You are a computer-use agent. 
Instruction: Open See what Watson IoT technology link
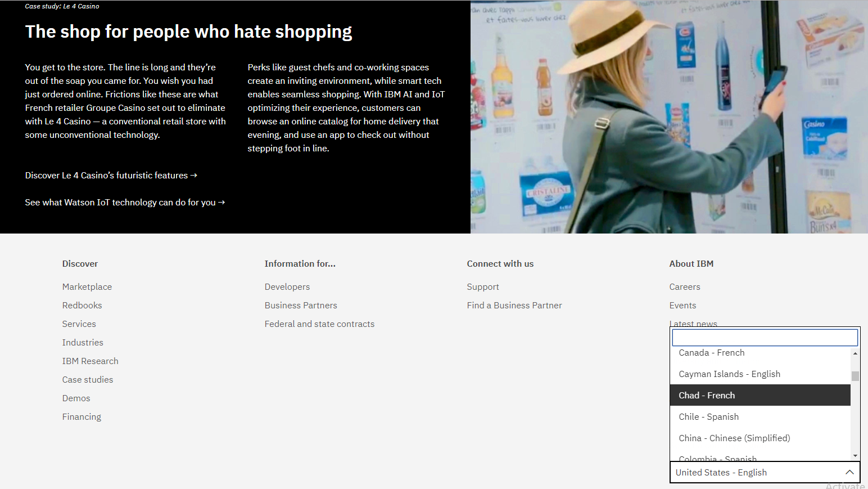125,203
